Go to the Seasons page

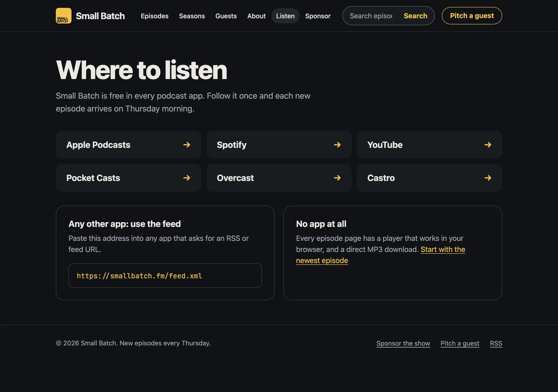192,16
